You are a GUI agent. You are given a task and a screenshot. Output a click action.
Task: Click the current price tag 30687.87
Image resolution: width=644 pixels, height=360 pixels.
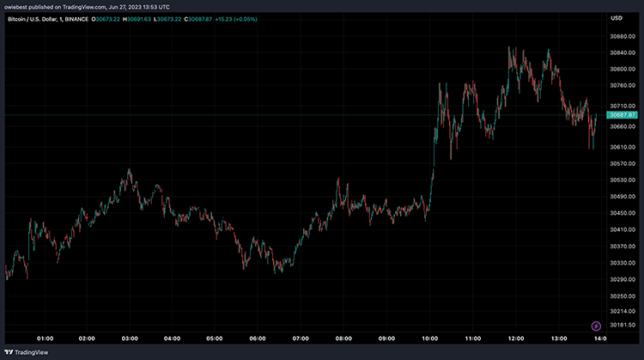click(622, 115)
